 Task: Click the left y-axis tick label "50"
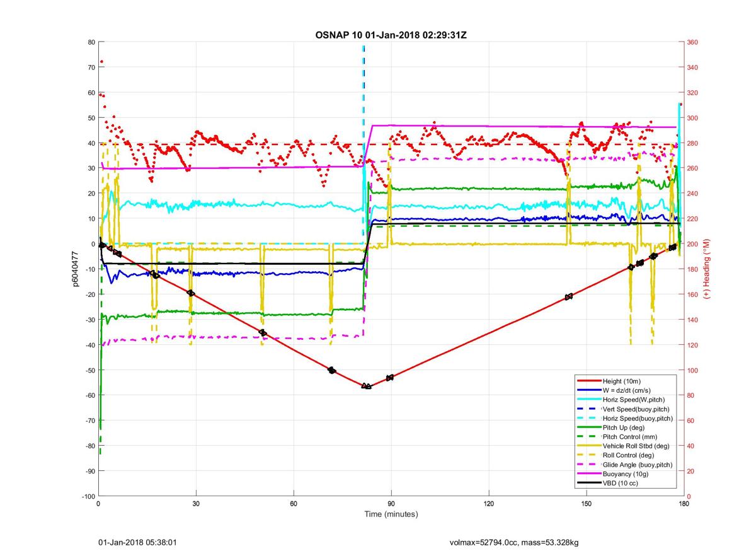pyautogui.click(x=91, y=118)
